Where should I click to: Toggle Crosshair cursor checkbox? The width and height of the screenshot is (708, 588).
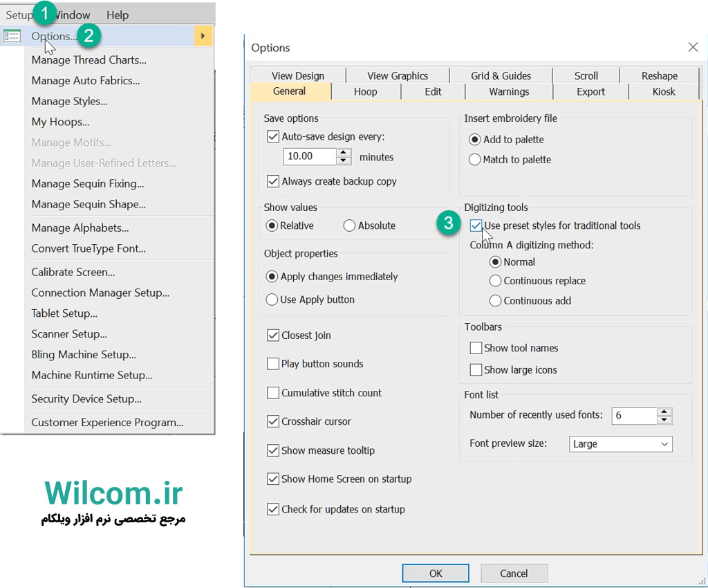click(272, 421)
